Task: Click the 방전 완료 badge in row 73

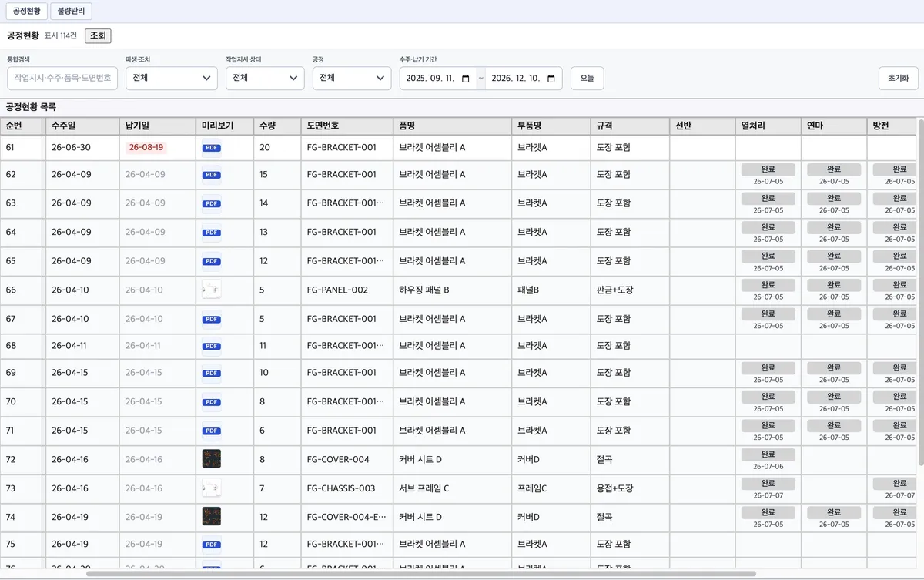Action: coord(894,484)
